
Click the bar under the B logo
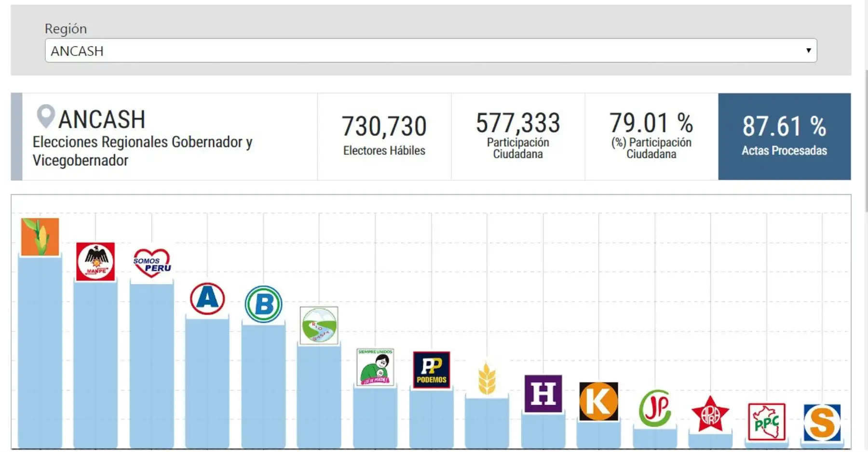pos(263,387)
